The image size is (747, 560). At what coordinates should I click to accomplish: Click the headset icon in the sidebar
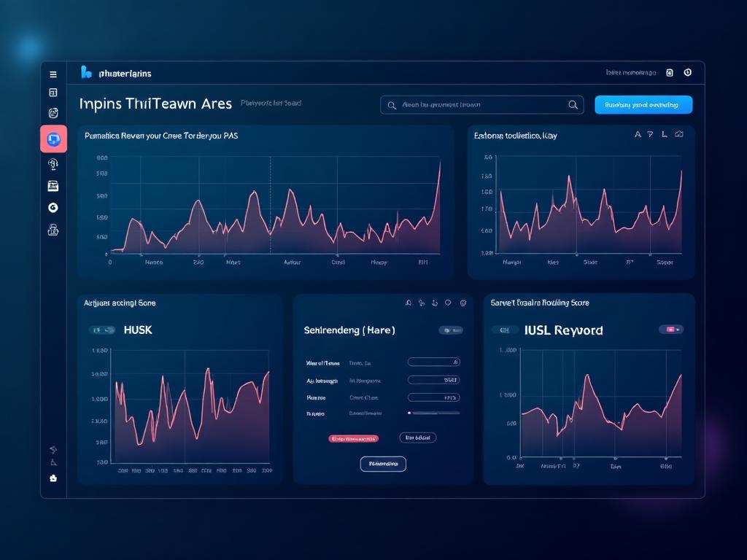(53, 164)
